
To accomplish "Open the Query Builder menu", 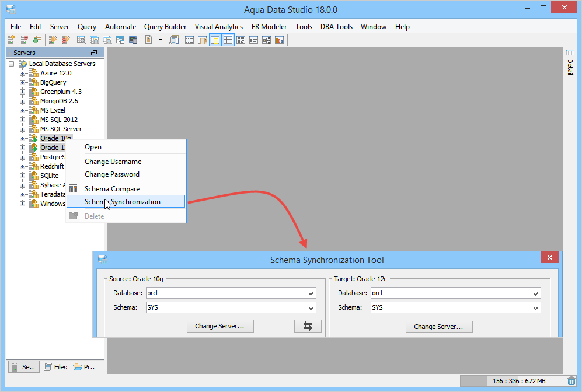I will pos(165,27).
